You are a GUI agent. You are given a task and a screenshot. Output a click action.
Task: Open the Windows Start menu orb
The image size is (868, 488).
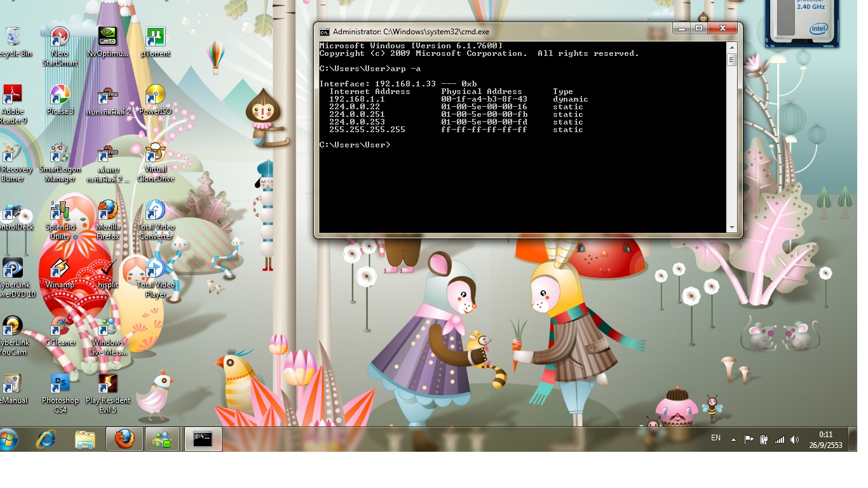point(8,439)
